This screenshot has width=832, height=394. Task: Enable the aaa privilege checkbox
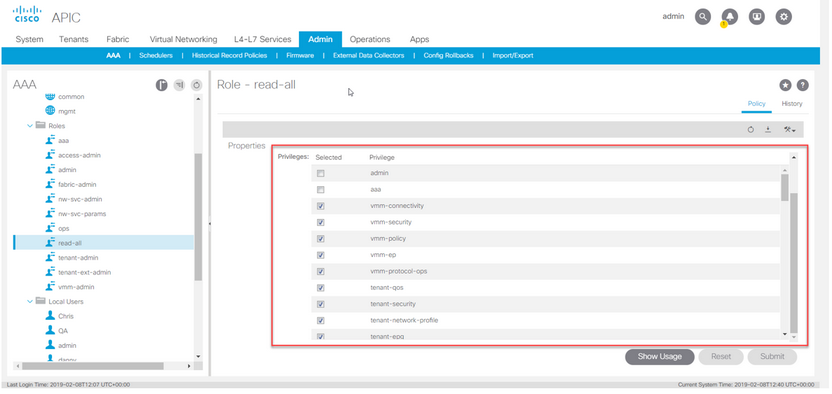[x=320, y=190]
